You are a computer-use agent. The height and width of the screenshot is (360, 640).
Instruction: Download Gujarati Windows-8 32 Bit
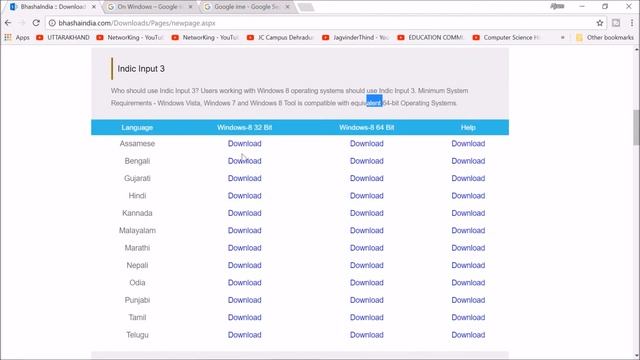click(244, 178)
